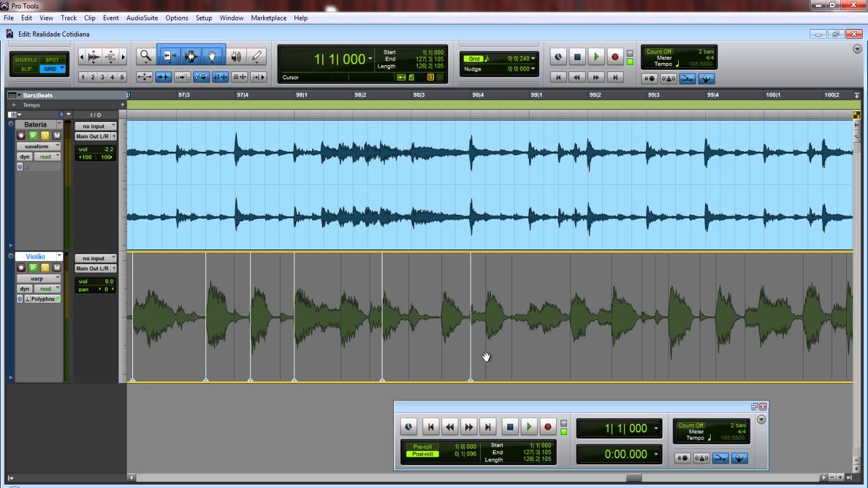
Task: Stop playback in top transport
Action: (x=577, y=57)
